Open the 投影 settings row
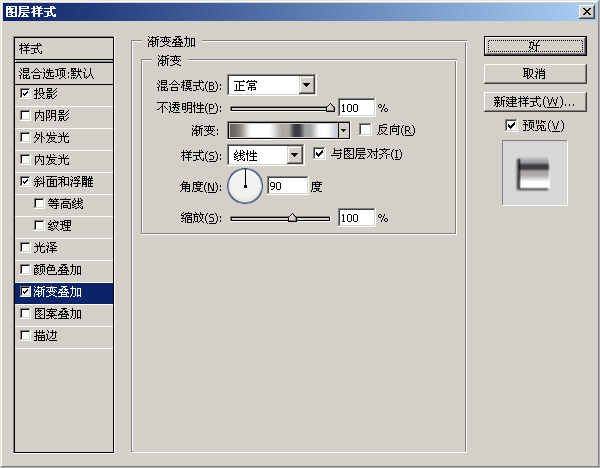This screenshot has width=600, height=468. pos(64,94)
